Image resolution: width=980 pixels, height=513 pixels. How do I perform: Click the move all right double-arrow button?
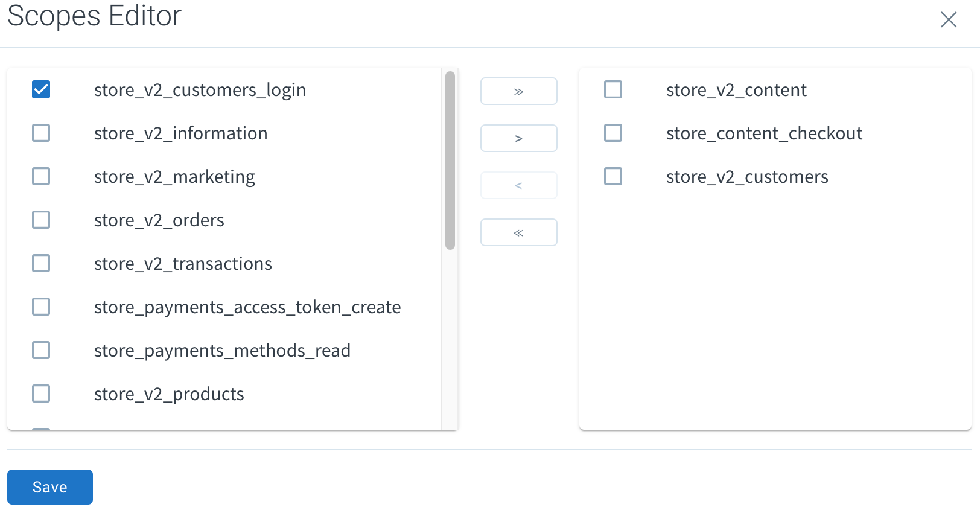(x=518, y=91)
